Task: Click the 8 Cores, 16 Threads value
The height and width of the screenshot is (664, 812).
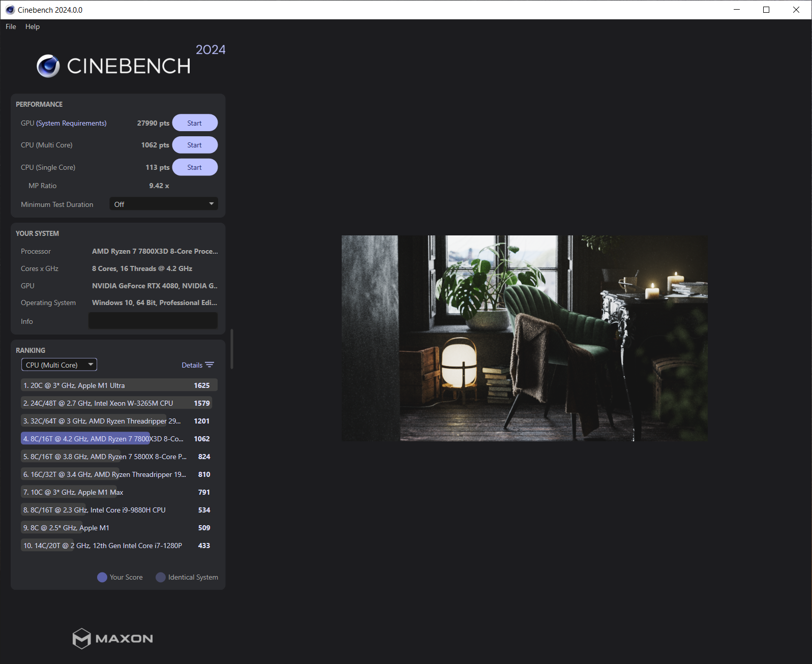Action: tap(142, 268)
